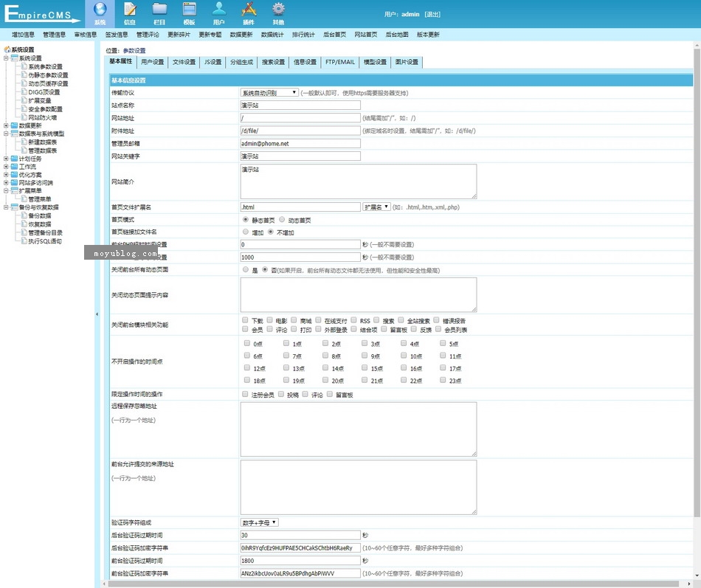The height and width of the screenshot is (588, 701).
Task: Collapse the 备份与恢复数据 tree node
Action: click(x=6, y=207)
